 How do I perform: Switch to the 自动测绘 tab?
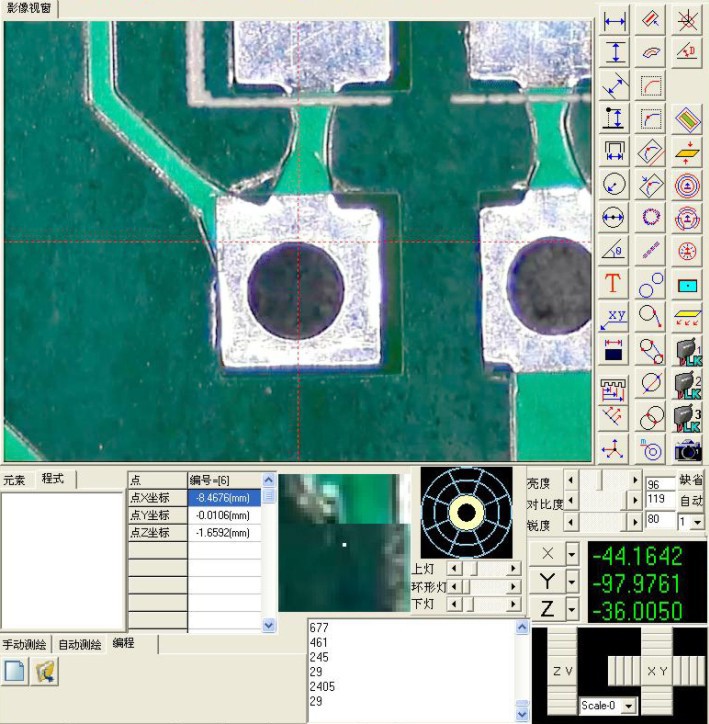point(78,644)
